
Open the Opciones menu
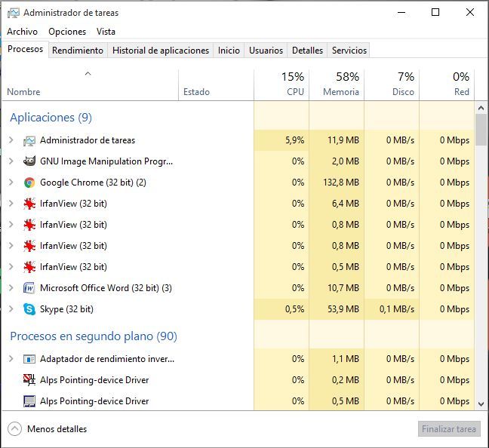[x=67, y=32]
